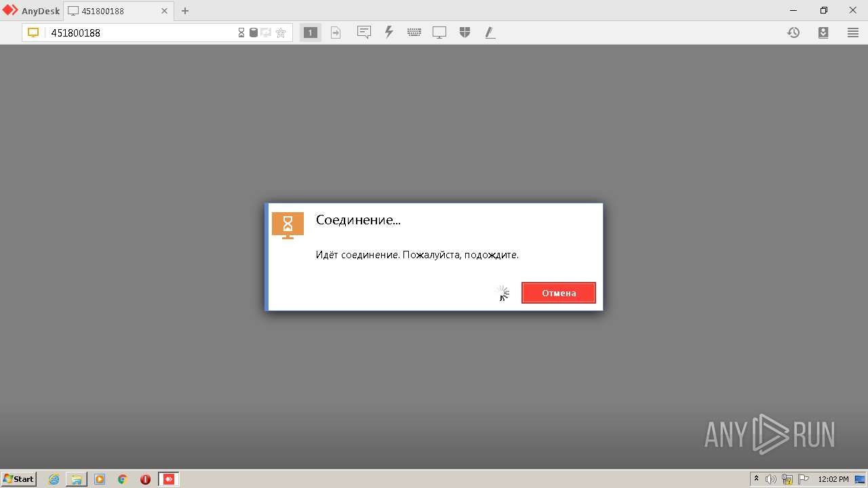
Task: Click the 12:02 PM clock
Action: [x=833, y=479]
